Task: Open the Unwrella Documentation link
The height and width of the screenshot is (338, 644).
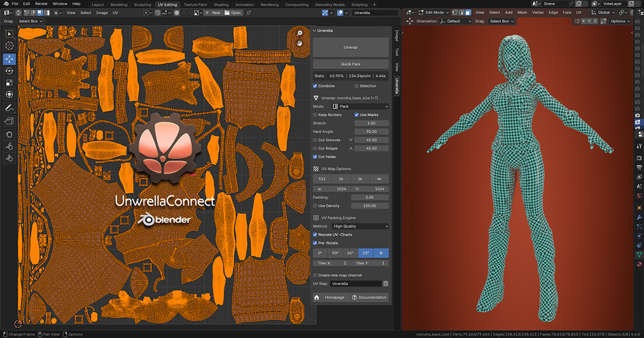Action: pyautogui.click(x=369, y=297)
